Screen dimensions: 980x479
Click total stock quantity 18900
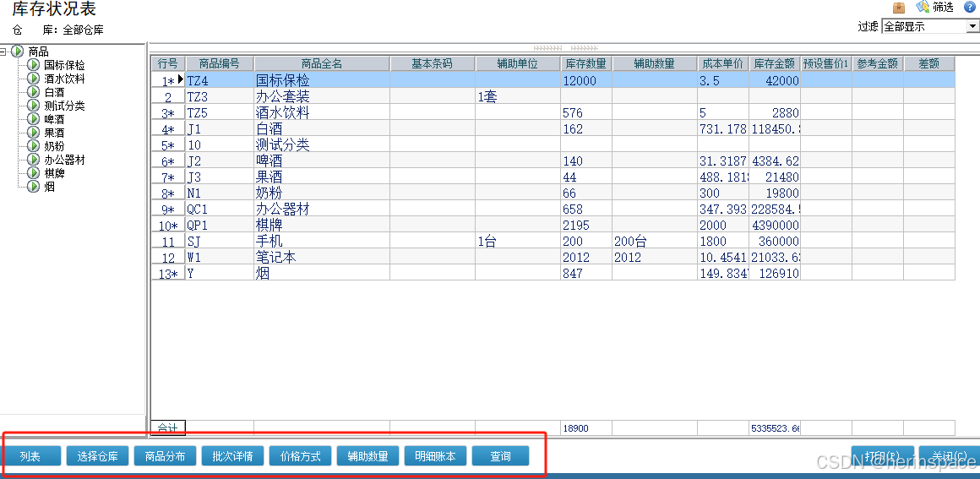tap(586, 428)
